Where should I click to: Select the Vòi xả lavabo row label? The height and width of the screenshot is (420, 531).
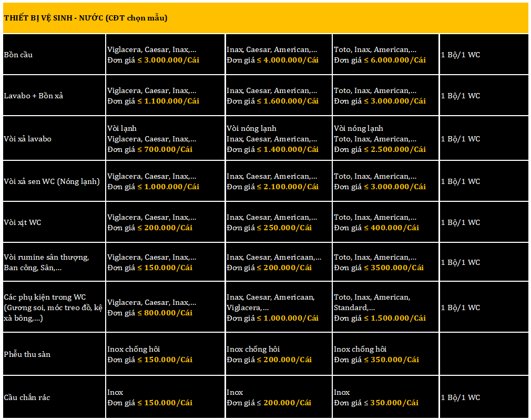point(28,139)
